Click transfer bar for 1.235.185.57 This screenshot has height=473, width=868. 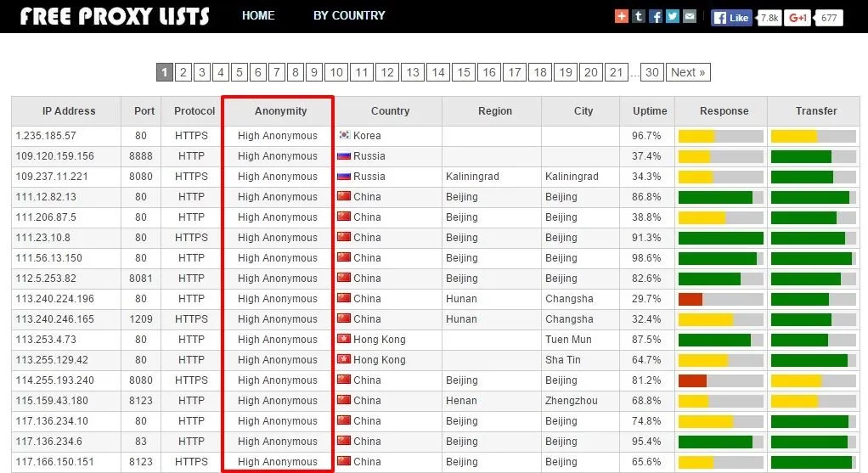(x=813, y=136)
